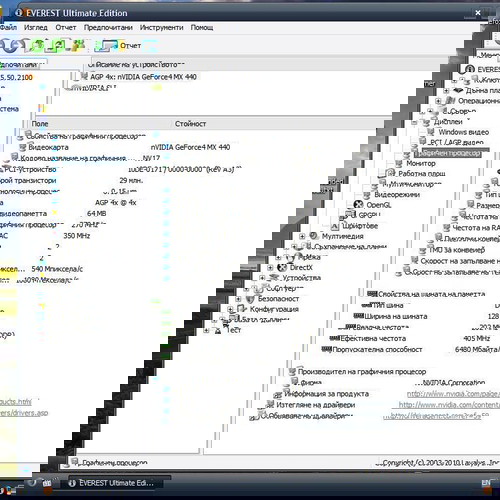Expand the DirectX tree node
Screen dimensions: 500x500
[270, 267]
